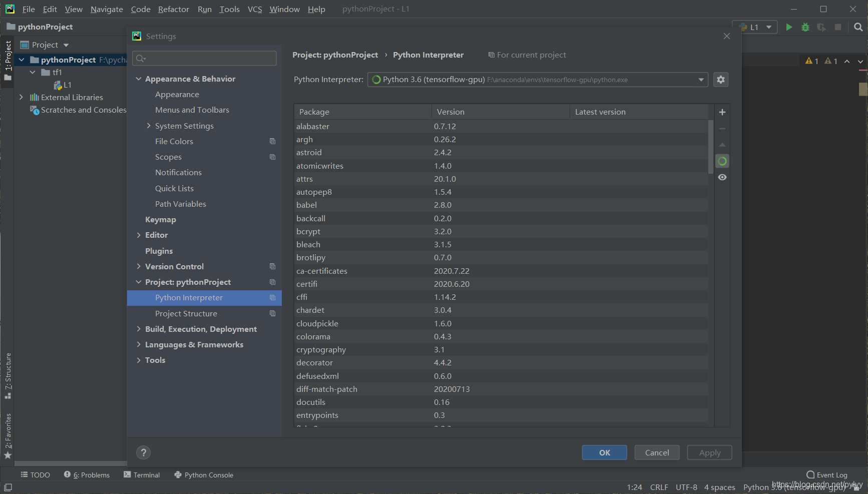Open the Structure side tab
The height and width of the screenshot is (494, 868).
[8, 375]
